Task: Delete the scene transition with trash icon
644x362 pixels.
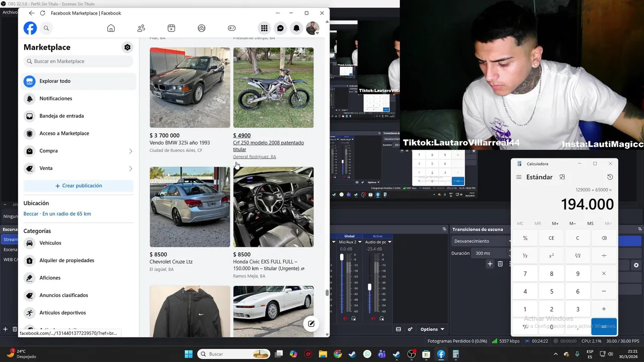Action: click(x=500, y=264)
